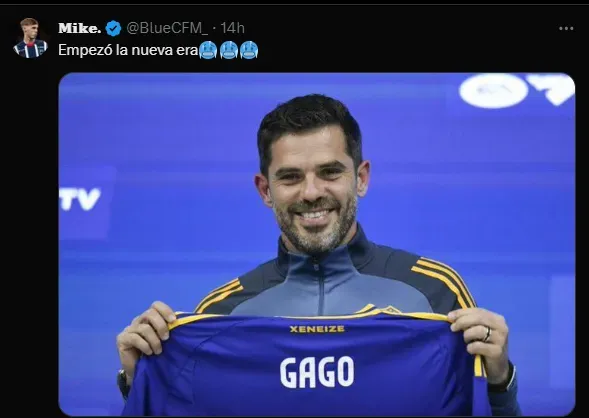
Task: Click the yellow shoulder stripes on jacket
Action: [445, 280]
